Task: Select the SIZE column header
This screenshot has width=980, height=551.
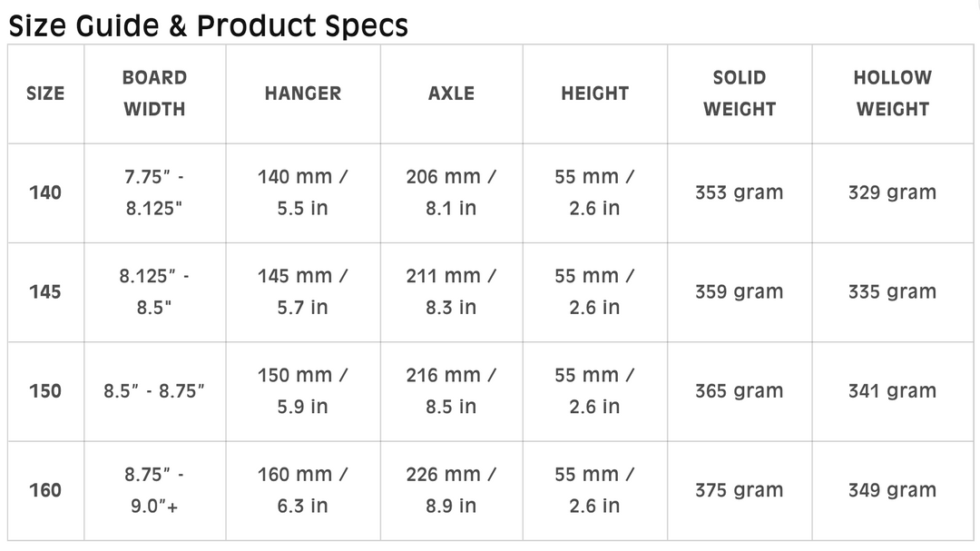Action: tap(45, 93)
